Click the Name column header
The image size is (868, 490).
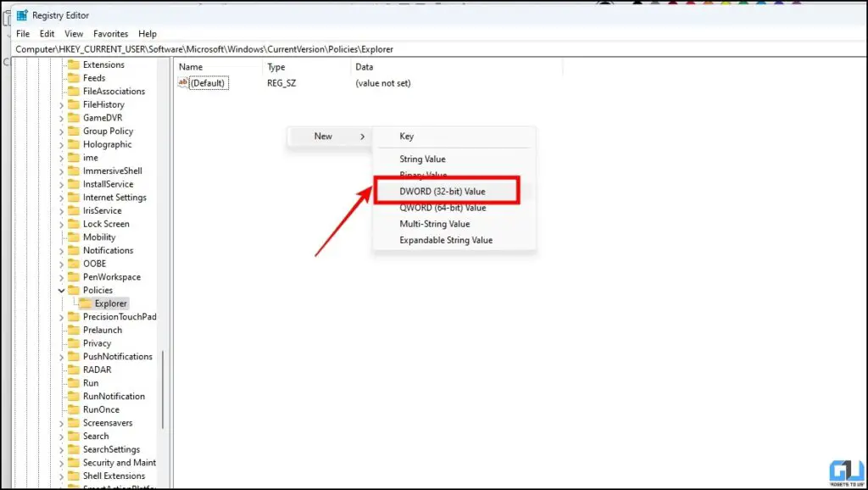point(218,67)
